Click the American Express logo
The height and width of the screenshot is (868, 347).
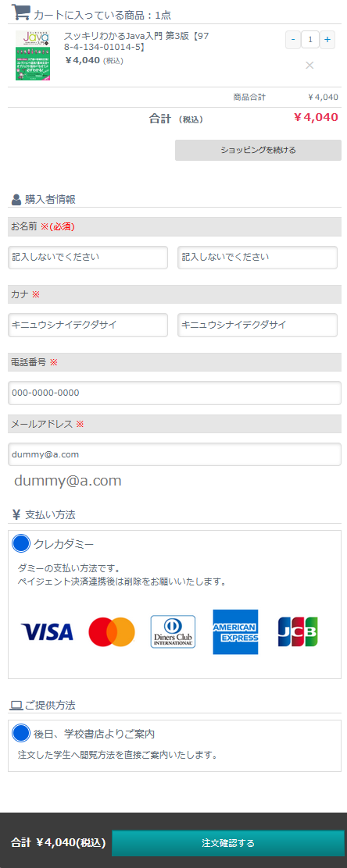(235, 631)
